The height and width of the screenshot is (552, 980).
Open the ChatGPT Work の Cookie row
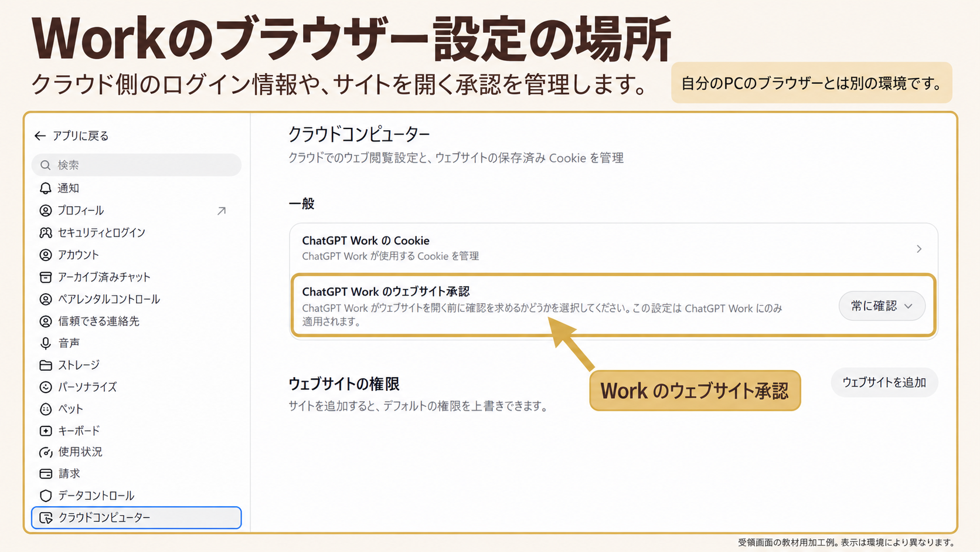(613, 248)
